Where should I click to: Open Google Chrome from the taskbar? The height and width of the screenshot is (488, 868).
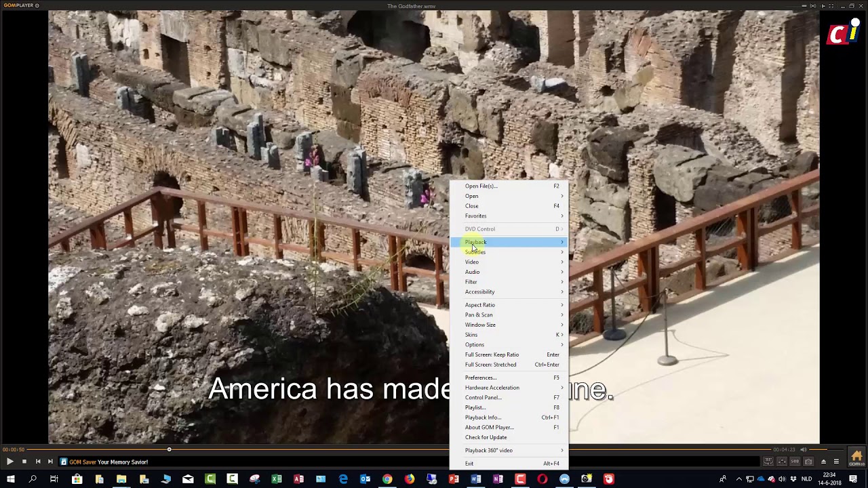click(387, 479)
